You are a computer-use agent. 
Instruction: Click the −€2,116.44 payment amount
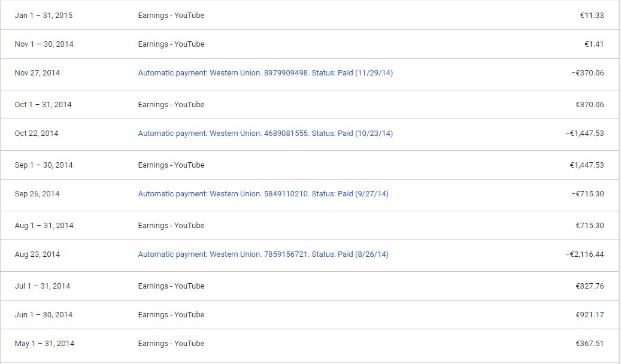click(584, 254)
